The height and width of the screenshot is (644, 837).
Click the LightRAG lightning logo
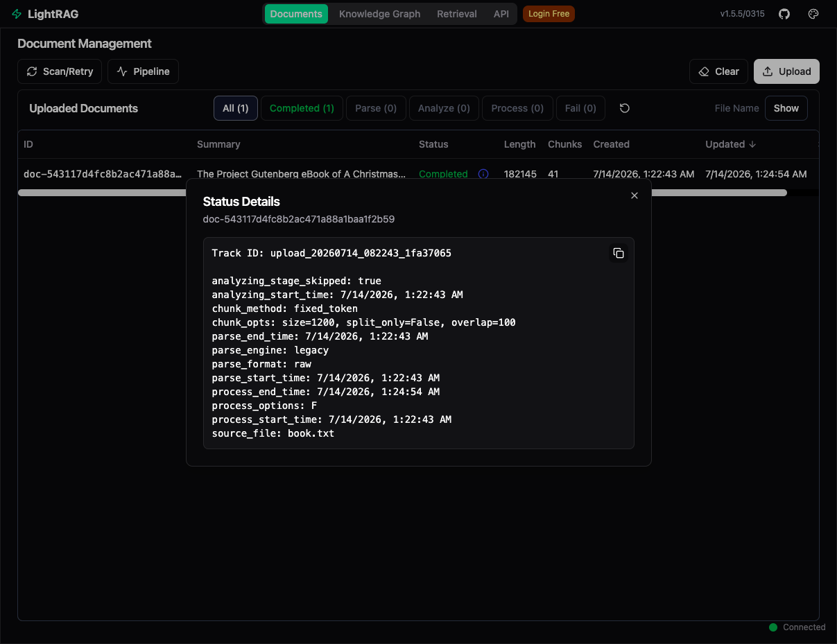[x=17, y=14]
